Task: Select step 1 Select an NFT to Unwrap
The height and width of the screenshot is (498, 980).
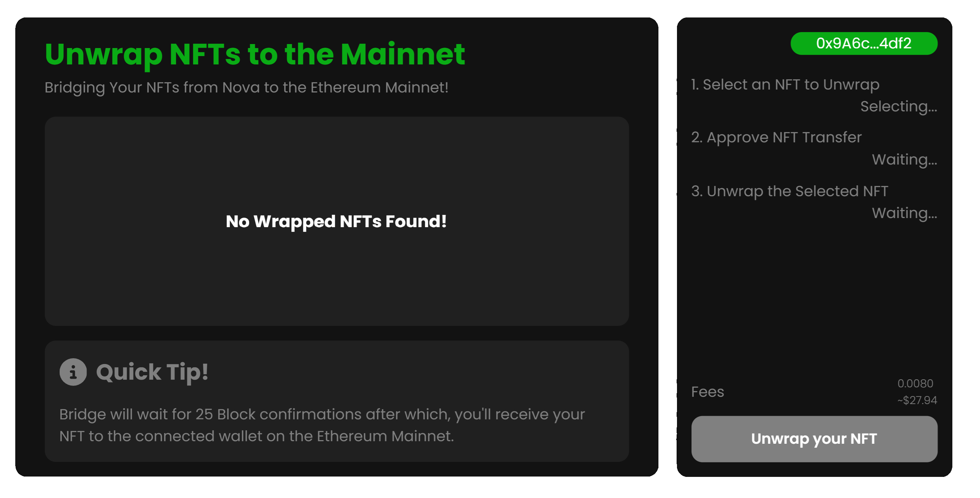Action: 785,84
